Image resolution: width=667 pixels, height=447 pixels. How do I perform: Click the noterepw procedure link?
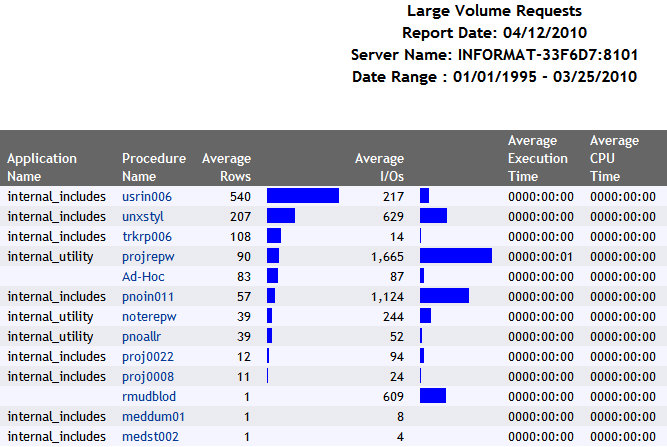click(148, 316)
